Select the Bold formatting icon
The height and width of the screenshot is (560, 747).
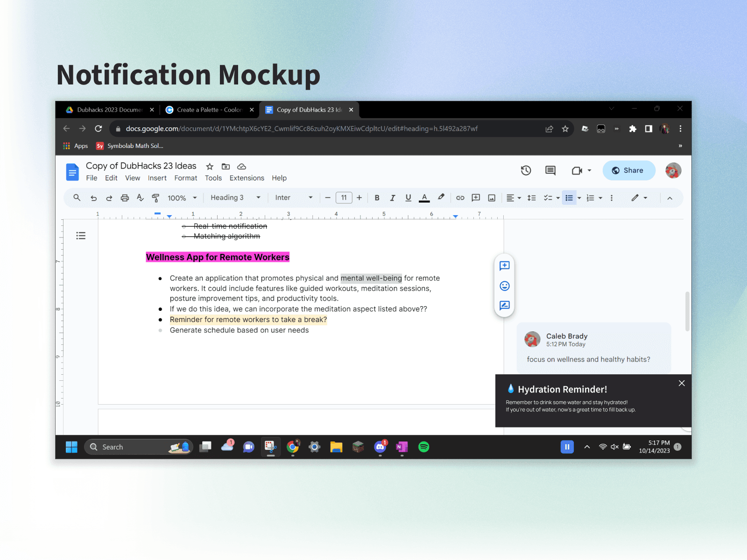click(x=377, y=197)
